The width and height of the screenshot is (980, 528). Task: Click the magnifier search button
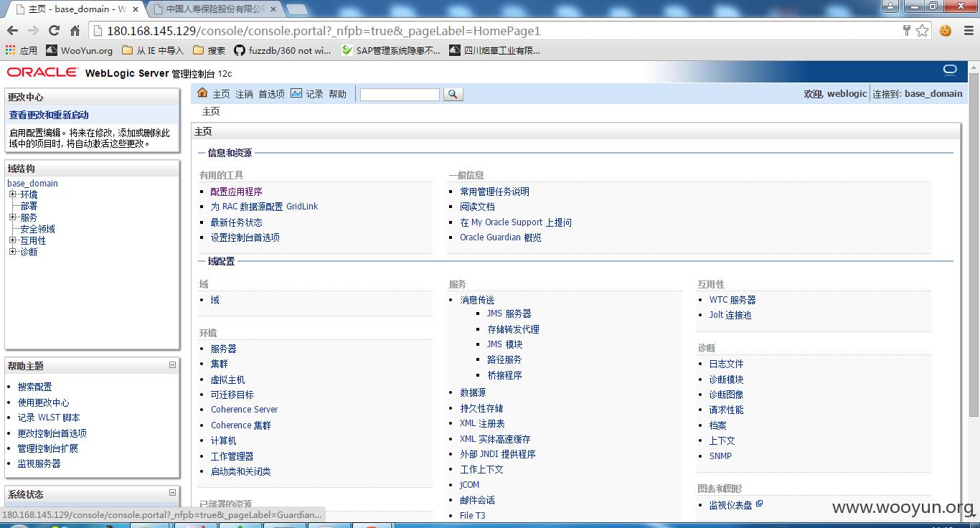pos(453,94)
